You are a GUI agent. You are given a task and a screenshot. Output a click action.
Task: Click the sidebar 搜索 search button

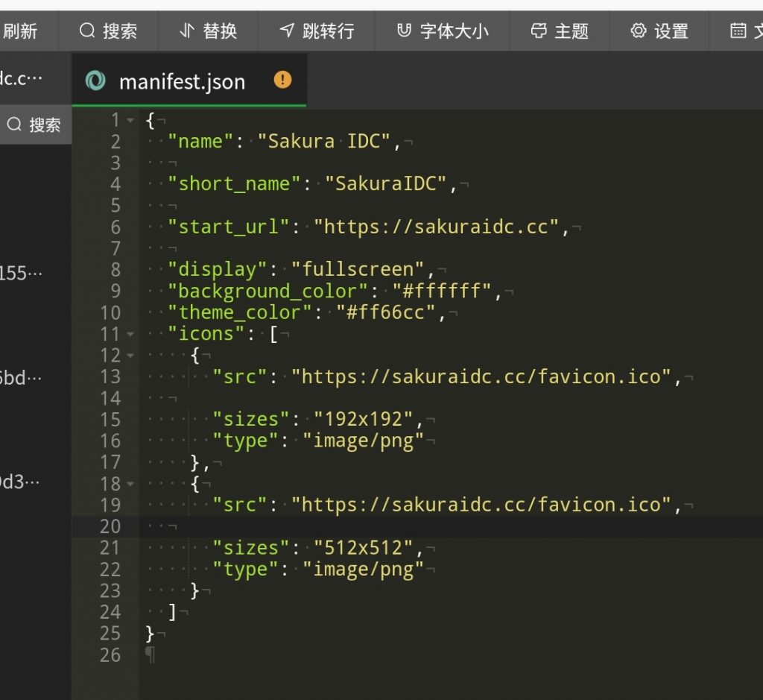pos(34,124)
